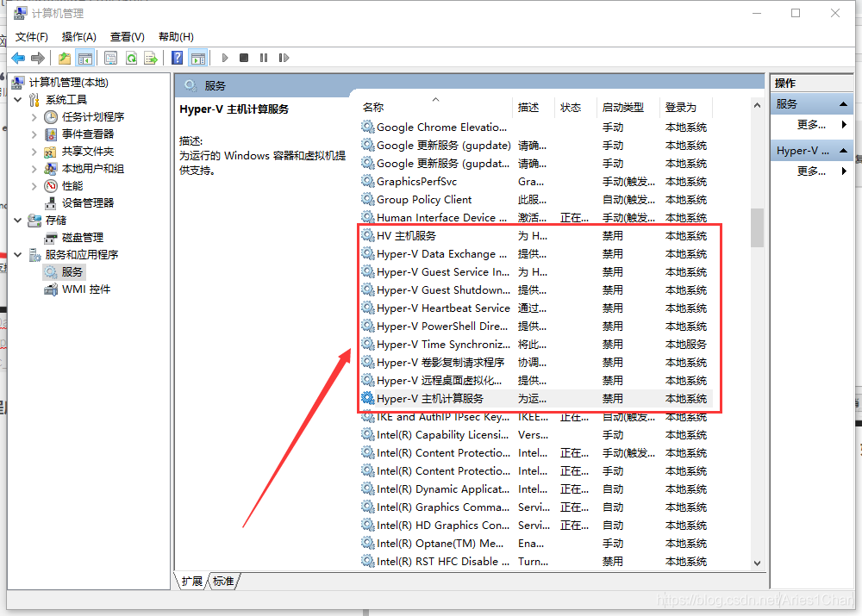Open 更多... under the 服务 actions
Screen dimensions: 862x616
(x=811, y=125)
